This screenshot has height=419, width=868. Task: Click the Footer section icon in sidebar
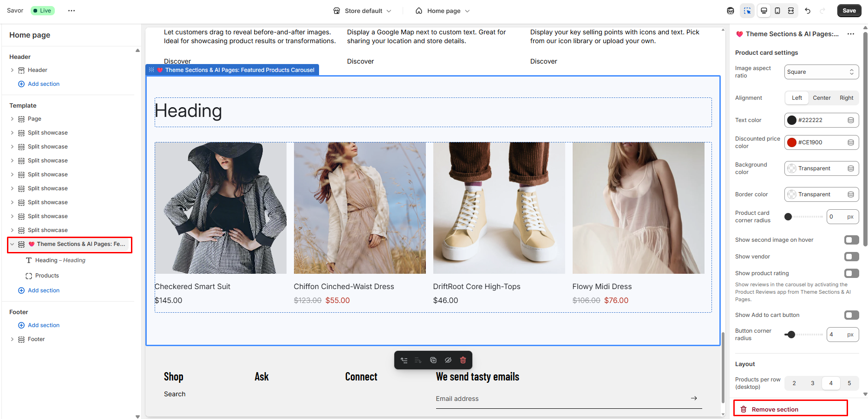pos(21,339)
